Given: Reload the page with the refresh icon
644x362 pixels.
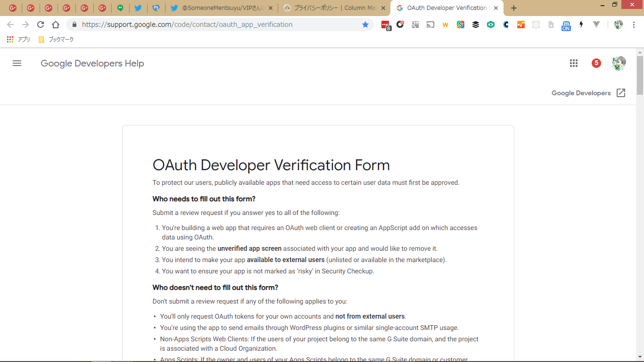Looking at the screenshot, I should point(41,25).
